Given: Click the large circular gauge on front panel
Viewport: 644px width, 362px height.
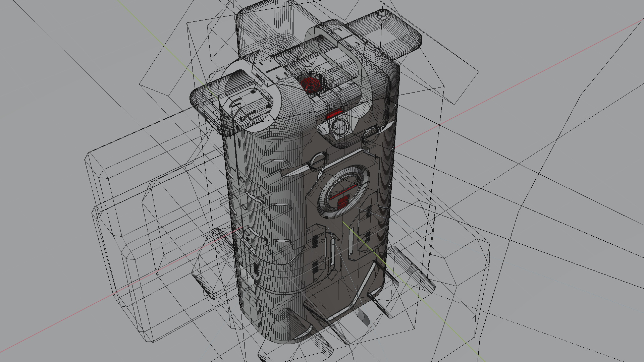Looking at the screenshot, I should point(344,192).
